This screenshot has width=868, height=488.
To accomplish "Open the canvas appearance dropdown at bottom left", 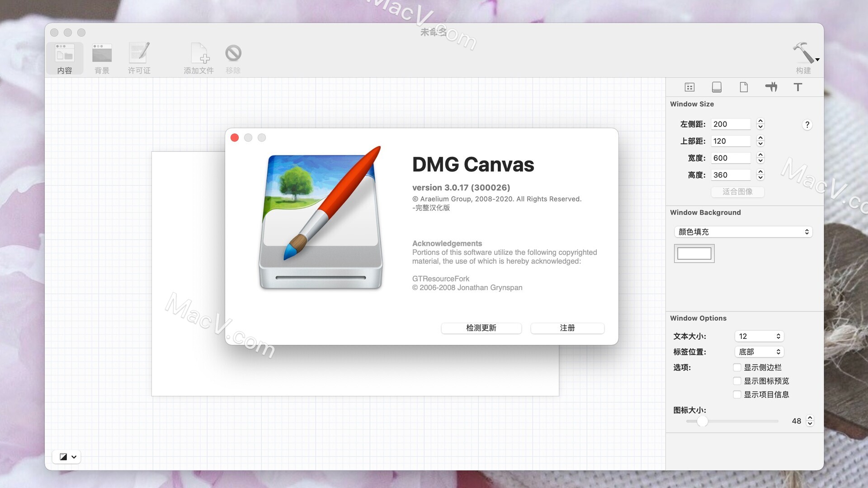I will [x=66, y=457].
